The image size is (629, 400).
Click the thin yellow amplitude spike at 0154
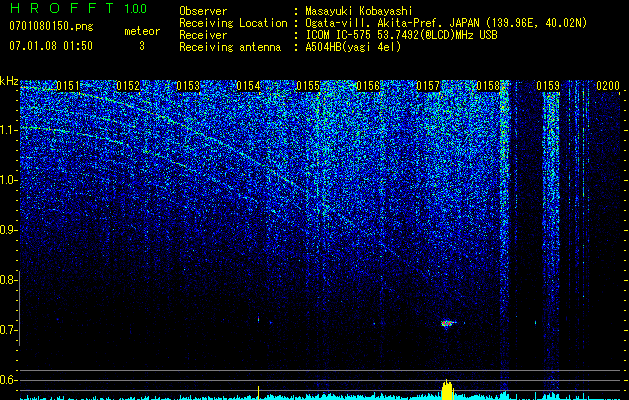click(x=258, y=393)
